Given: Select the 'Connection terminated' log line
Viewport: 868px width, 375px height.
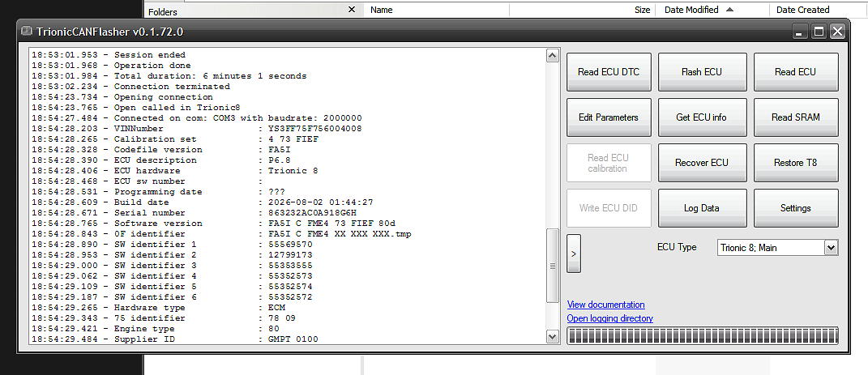Looking at the screenshot, I should pyautogui.click(x=130, y=87).
